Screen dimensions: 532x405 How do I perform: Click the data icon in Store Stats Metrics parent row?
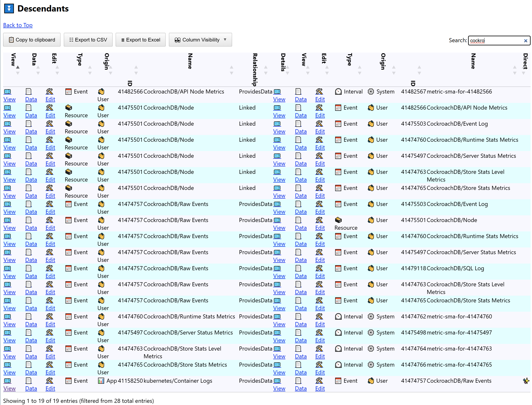[x=29, y=365]
